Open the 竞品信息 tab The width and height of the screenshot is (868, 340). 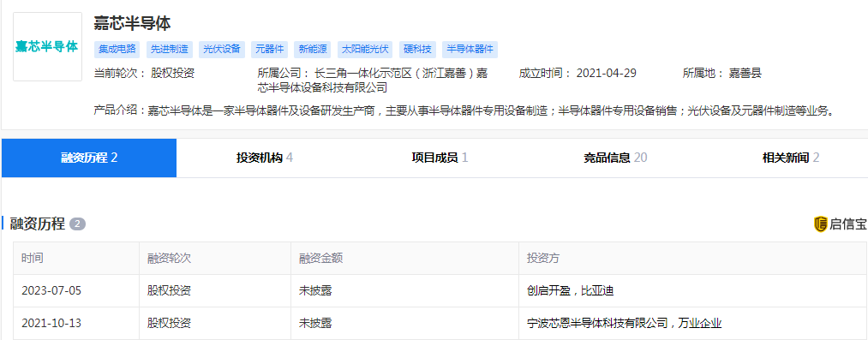click(614, 158)
